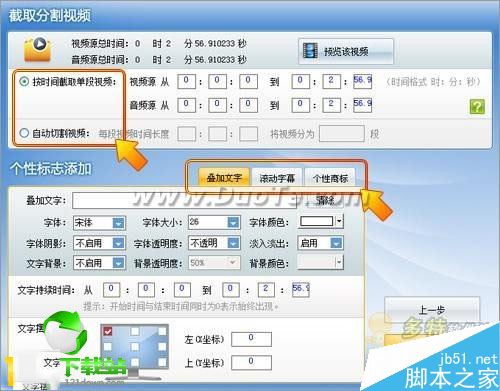Viewport: 500px width, 391px height.
Task: Click the 左(X坐标) coordinate field
Action: [251, 339]
